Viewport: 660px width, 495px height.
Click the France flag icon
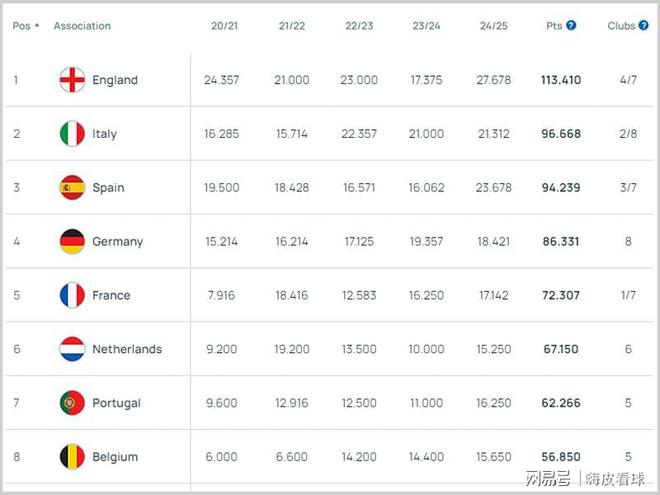[x=72, y=296]
